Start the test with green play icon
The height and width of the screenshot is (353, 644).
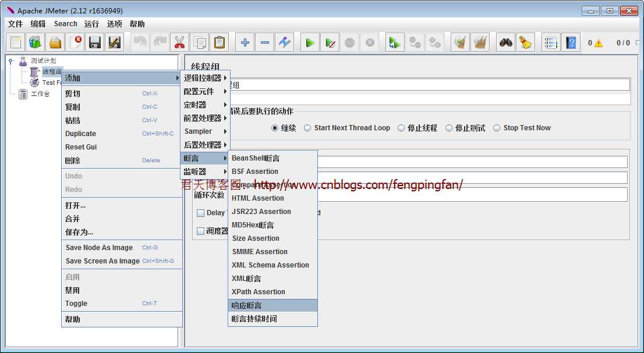[x=310, y=42]
